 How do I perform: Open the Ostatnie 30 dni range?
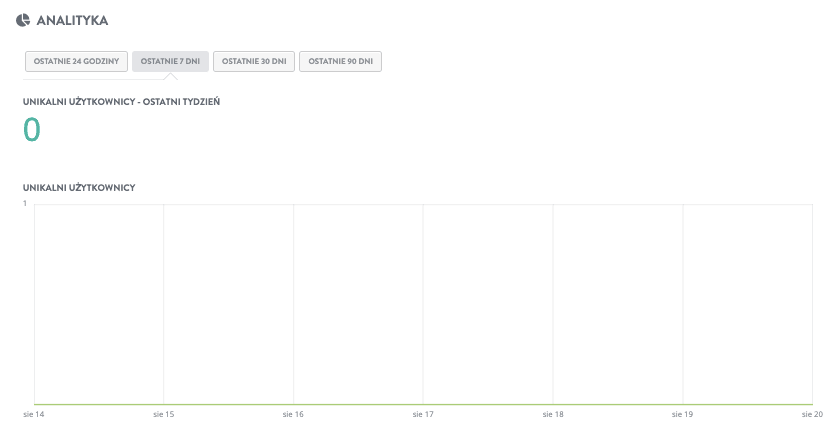254,61
